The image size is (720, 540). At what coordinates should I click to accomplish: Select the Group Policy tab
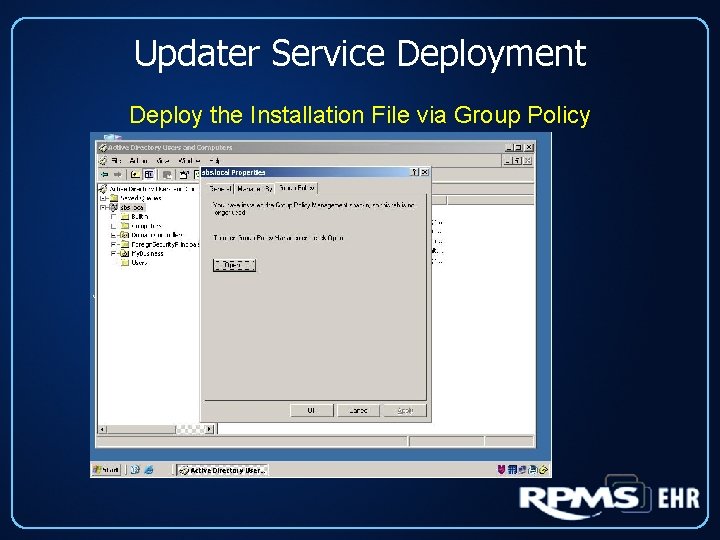point(297,188)
